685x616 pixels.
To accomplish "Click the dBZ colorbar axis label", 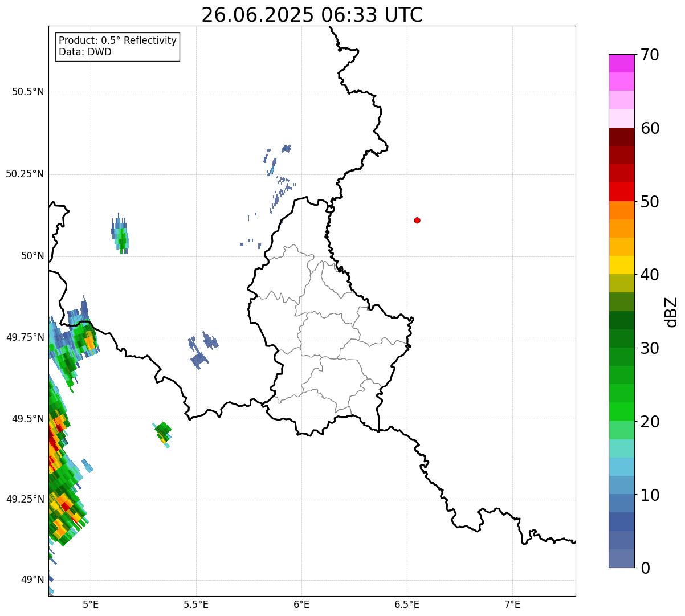I will pos(671,312).
